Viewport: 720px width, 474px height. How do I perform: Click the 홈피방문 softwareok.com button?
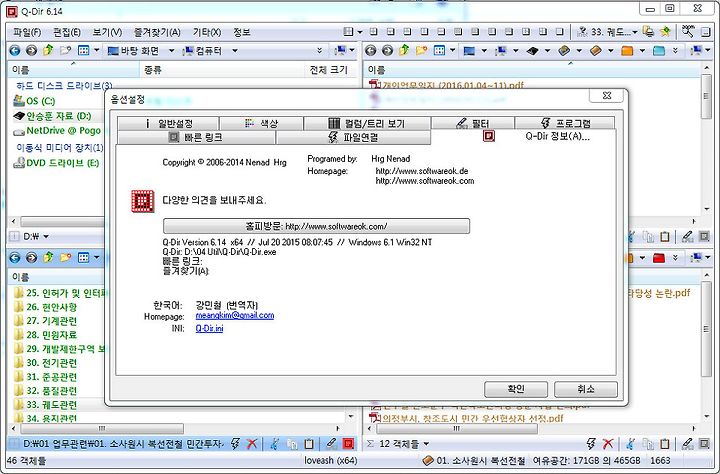click(316, 226)
